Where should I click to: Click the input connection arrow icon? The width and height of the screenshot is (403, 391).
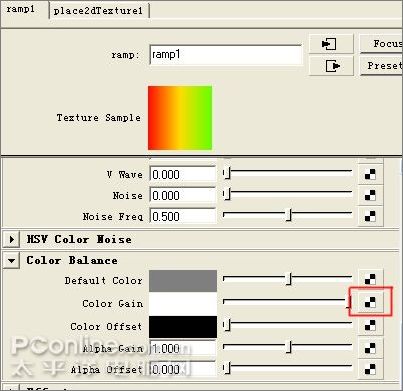point(331,44)
